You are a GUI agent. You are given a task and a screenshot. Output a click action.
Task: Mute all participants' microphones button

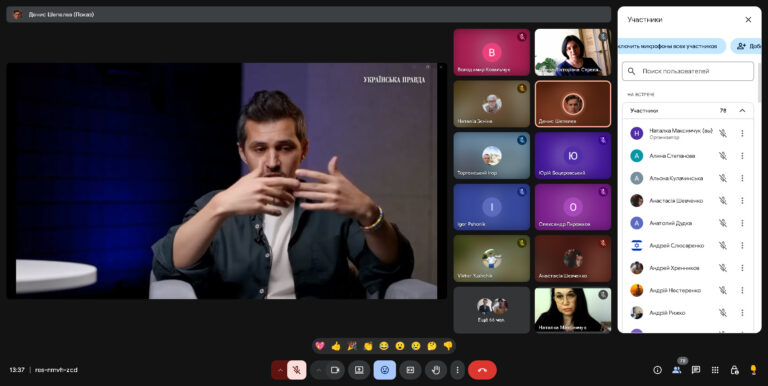coord(672,46)
